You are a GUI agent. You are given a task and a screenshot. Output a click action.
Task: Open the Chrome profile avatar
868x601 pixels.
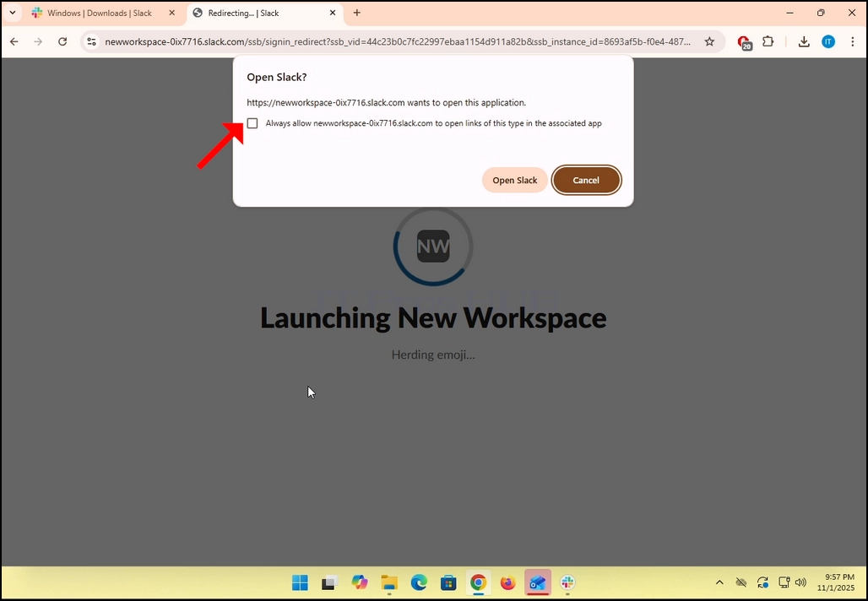pyautogui.click(x=828, y=41)
